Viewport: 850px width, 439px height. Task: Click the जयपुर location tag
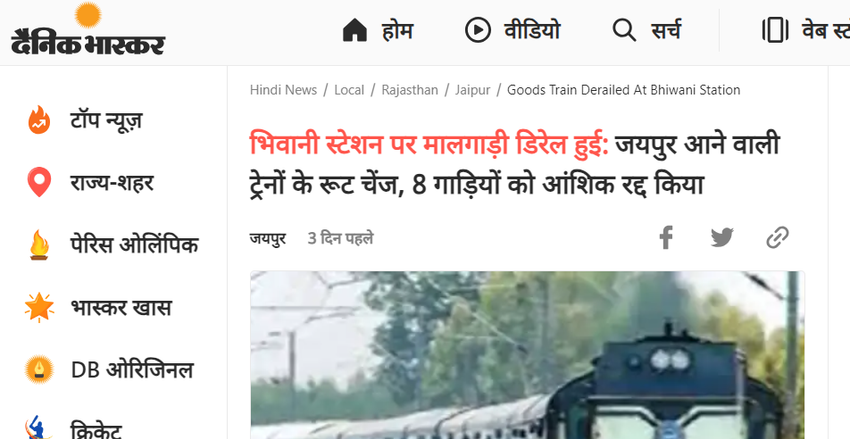(268, 238)
